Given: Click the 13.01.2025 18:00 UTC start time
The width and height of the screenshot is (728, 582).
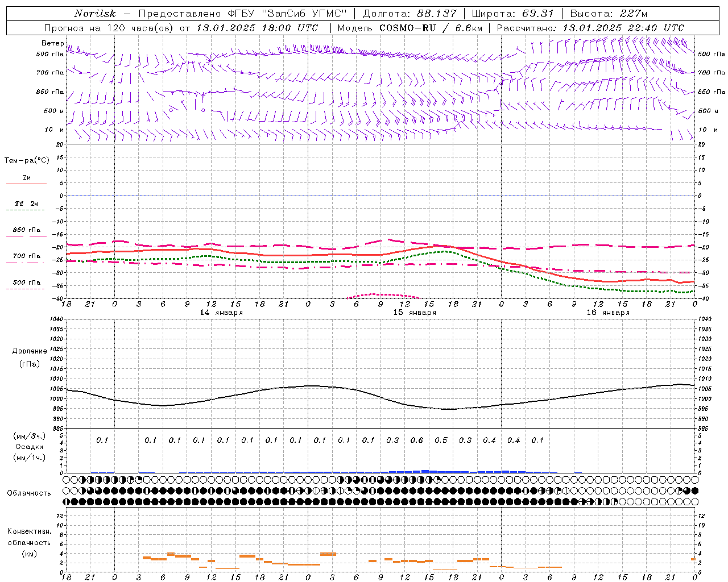Looking at the screenshot, I should (257, 28).
